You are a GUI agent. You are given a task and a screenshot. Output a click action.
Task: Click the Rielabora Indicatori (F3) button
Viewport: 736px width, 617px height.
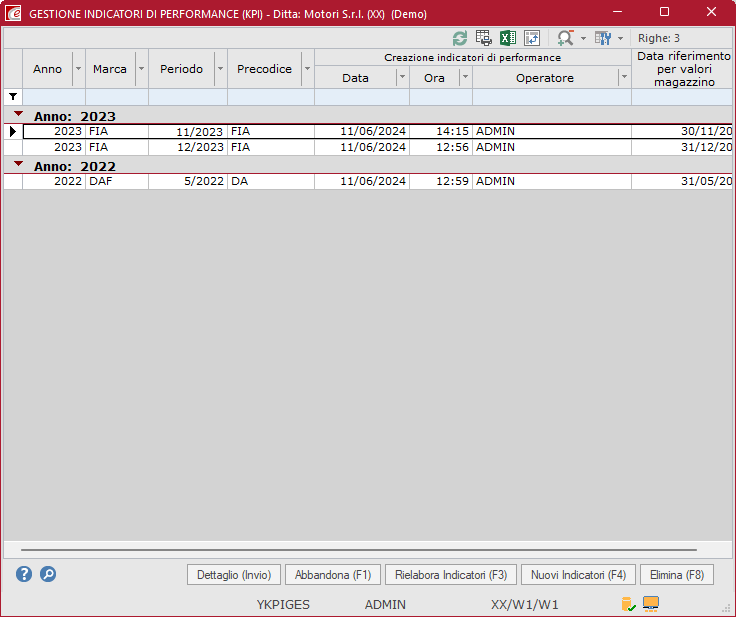click(x=451, y=575)
